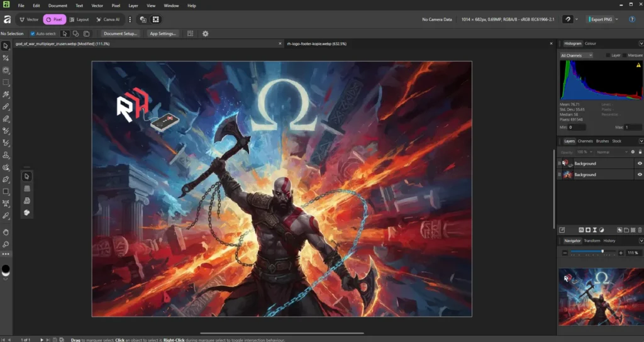Click the App Settings... button
The height and width of the screenshot is (342, 644).
[163, 34]
